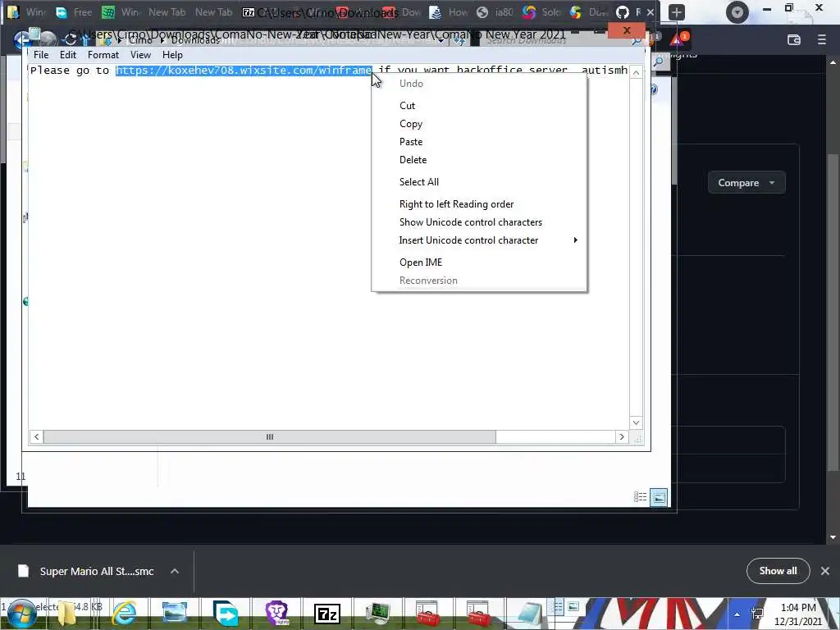This screenshot has width=840, height=630.
Task: Click Show all downloads button
Action: [778, 571]
